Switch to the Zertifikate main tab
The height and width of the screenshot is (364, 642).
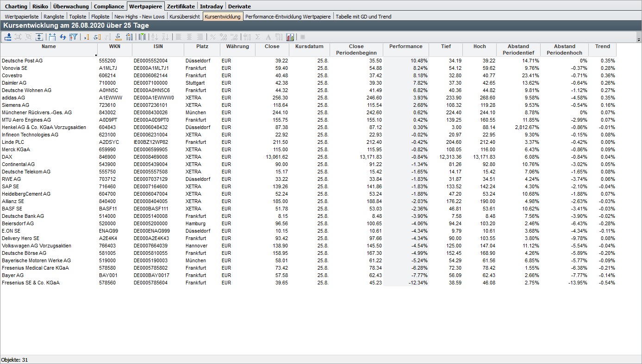(x=181, y=6)
